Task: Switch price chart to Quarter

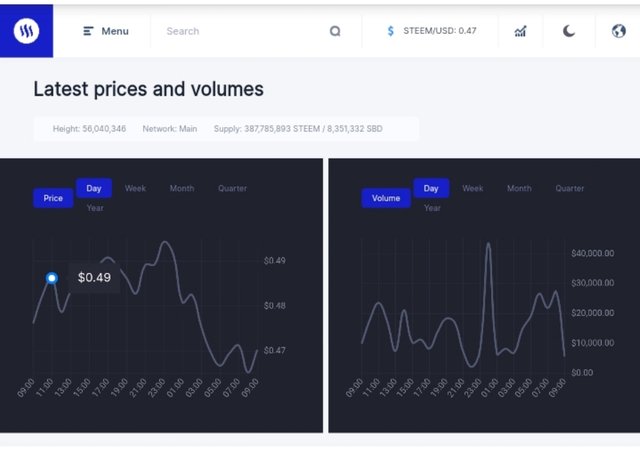Action: (x=232, y=188)
